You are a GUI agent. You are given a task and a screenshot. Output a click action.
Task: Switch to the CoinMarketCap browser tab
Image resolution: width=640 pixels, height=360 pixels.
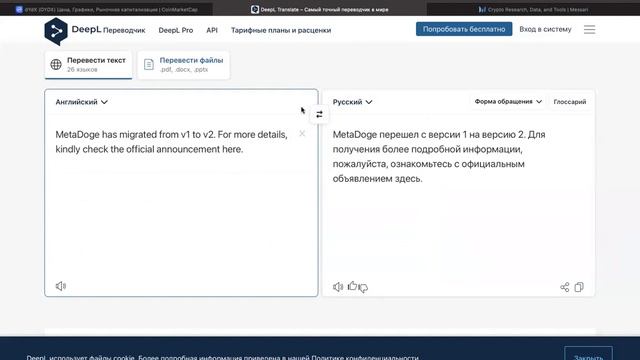pos(106,9)
